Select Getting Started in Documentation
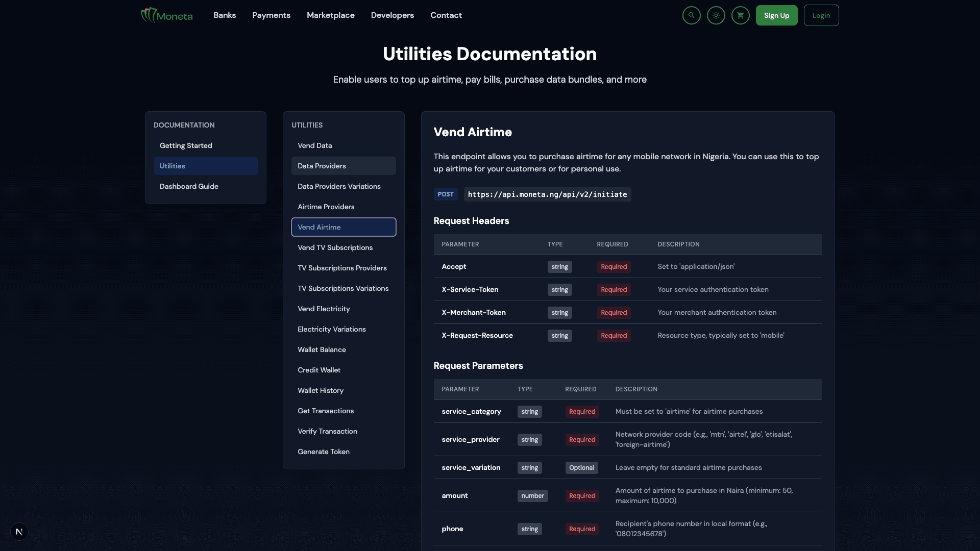980x551 pixels. pos(206,145)
